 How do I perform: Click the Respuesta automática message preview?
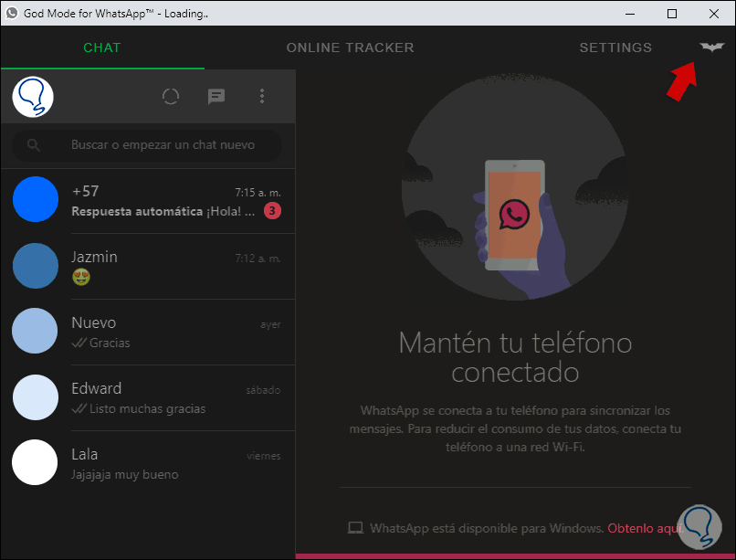point(163,211)
